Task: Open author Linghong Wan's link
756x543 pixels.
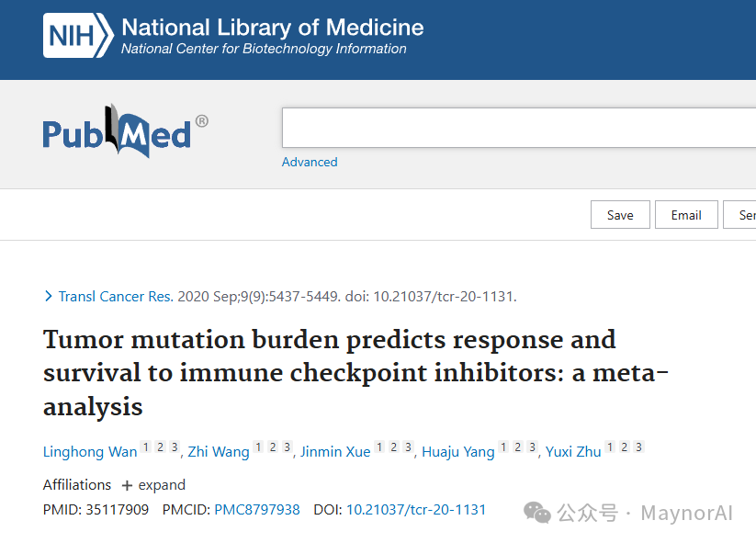Action: [90, 452]
